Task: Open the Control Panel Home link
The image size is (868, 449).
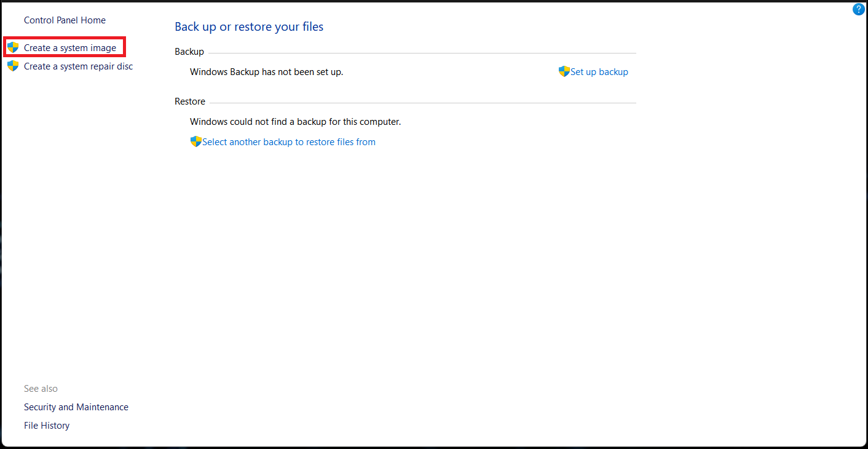Action: coord(65,20)
